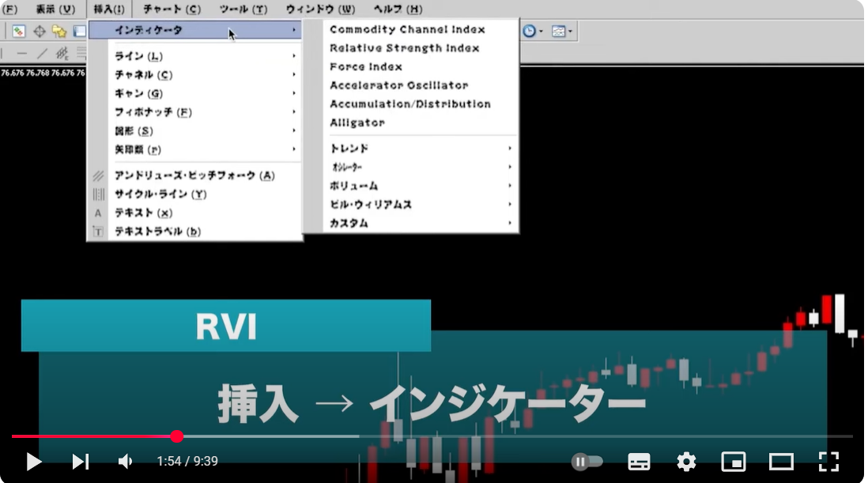
Task: Play the video
Action: pyautogui.click(x=34, y=462)
